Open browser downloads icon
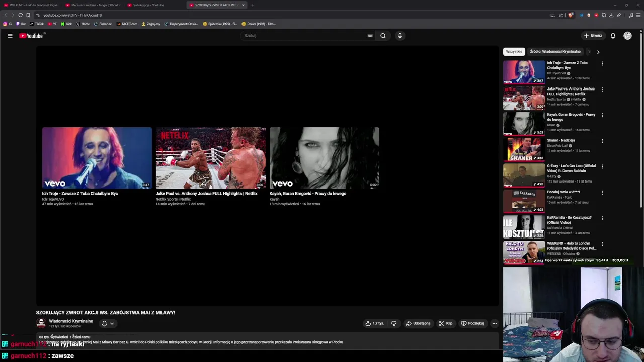The image size is (644, 362). click(611, 15)
